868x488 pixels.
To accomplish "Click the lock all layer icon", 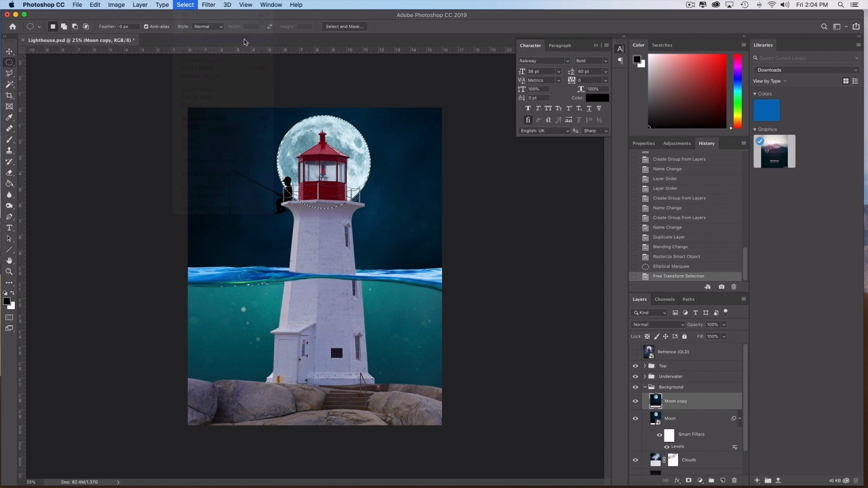I will point(684,336).
